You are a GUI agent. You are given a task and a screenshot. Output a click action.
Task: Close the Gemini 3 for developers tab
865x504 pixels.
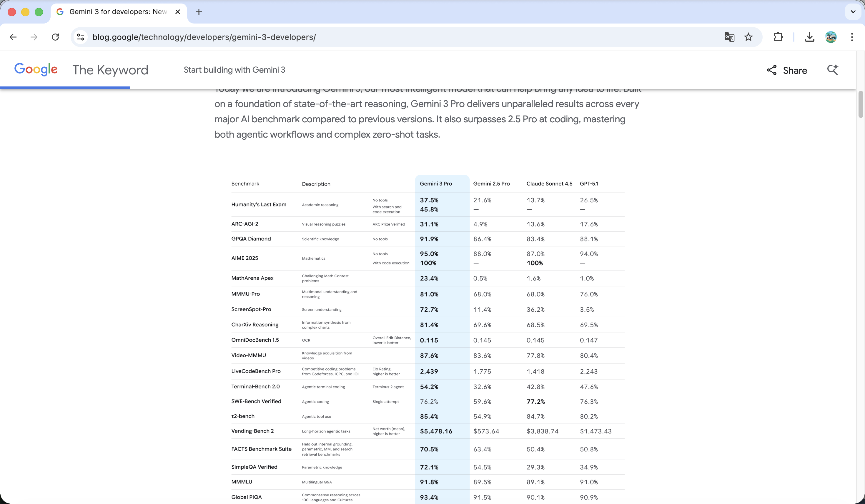tap(177, 12)
